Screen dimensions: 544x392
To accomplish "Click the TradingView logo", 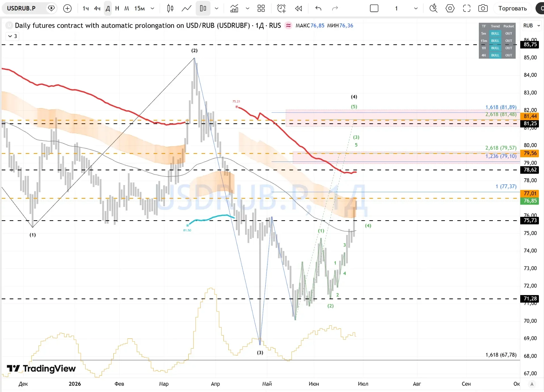I will (x=41, y=368).
